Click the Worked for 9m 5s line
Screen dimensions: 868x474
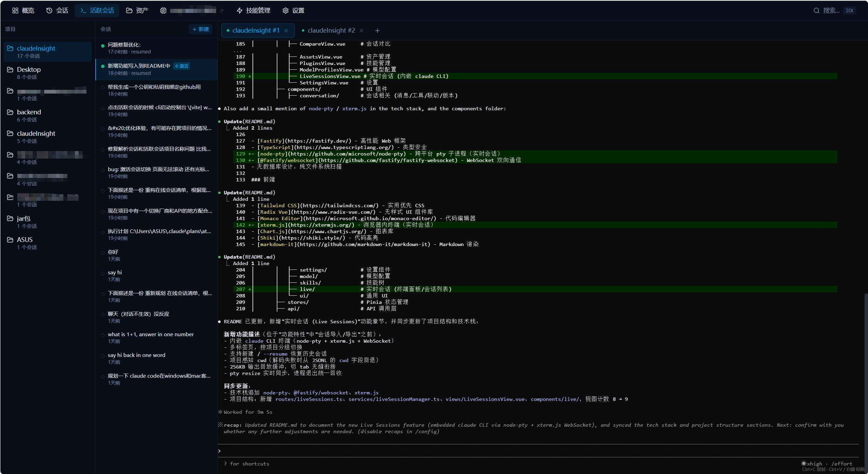coord(245,412)
